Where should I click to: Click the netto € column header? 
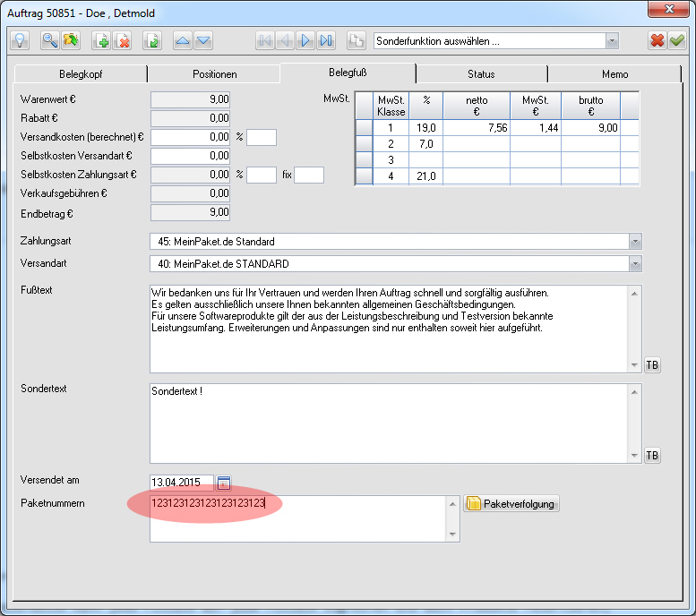[x=477, y=106]
